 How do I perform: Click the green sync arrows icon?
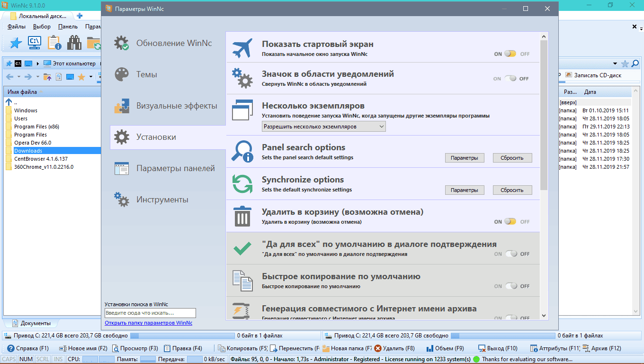pyautogui.click(x=242, y=184)
